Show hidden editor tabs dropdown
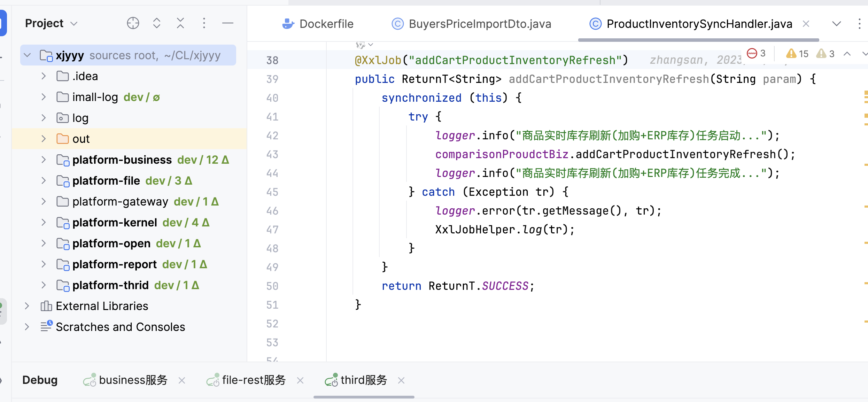868x402 pixels. (x=837, y=24)
